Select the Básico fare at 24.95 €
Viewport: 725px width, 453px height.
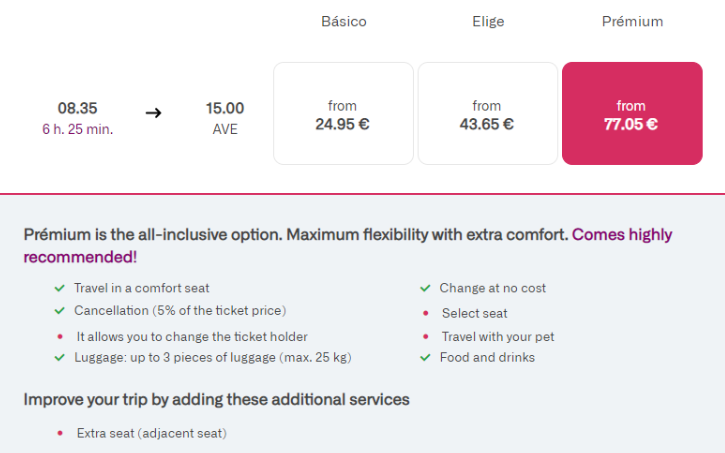[343, 114]
